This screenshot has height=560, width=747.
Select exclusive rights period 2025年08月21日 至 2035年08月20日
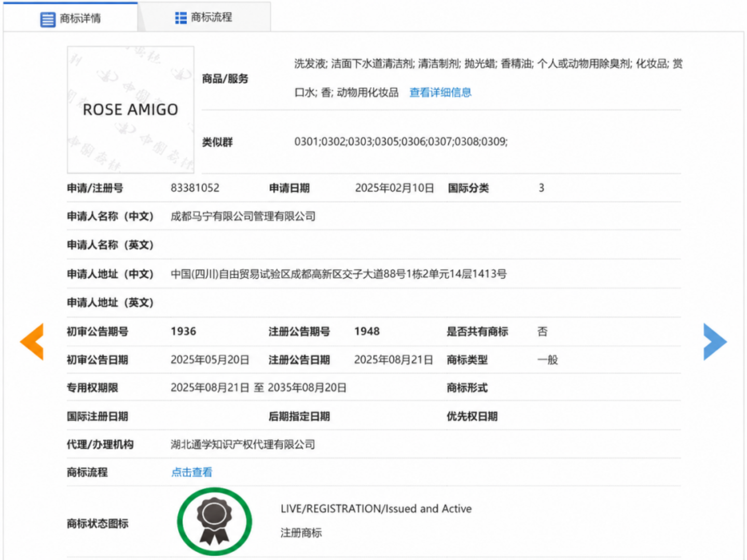tap(258, 388)
